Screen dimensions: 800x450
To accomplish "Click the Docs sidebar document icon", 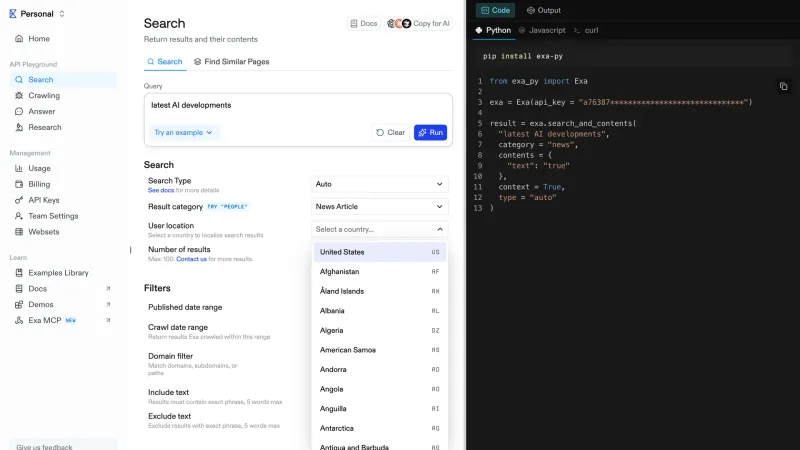I will point(19,289).
